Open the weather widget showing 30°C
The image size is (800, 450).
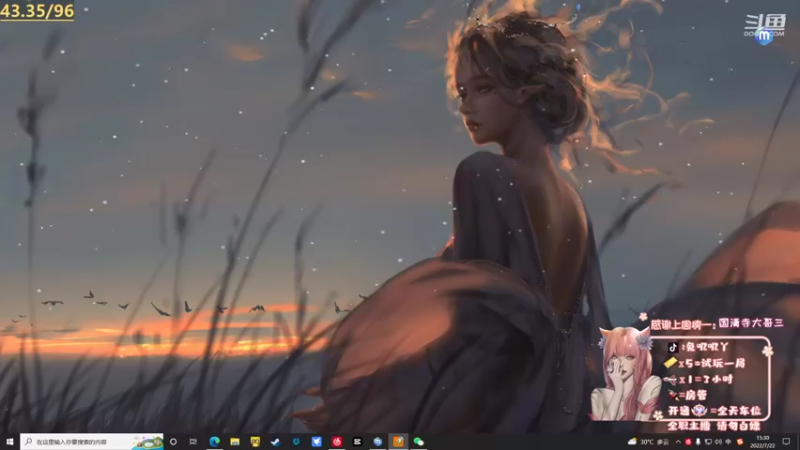(648, 442)
